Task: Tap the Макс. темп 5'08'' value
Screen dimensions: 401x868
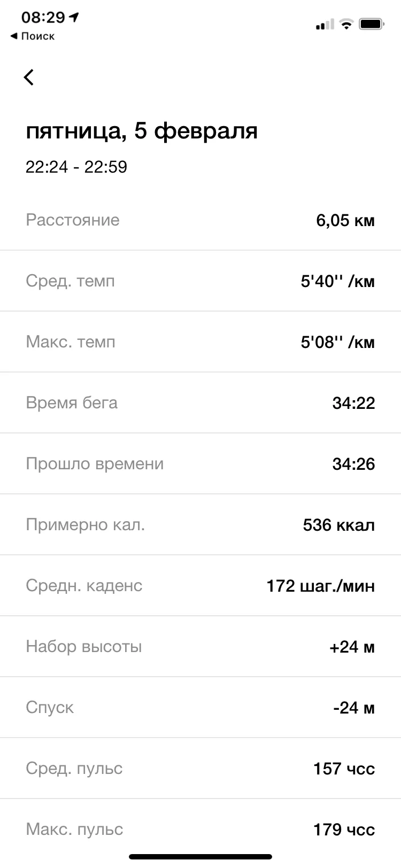Action: click(337, 342)
